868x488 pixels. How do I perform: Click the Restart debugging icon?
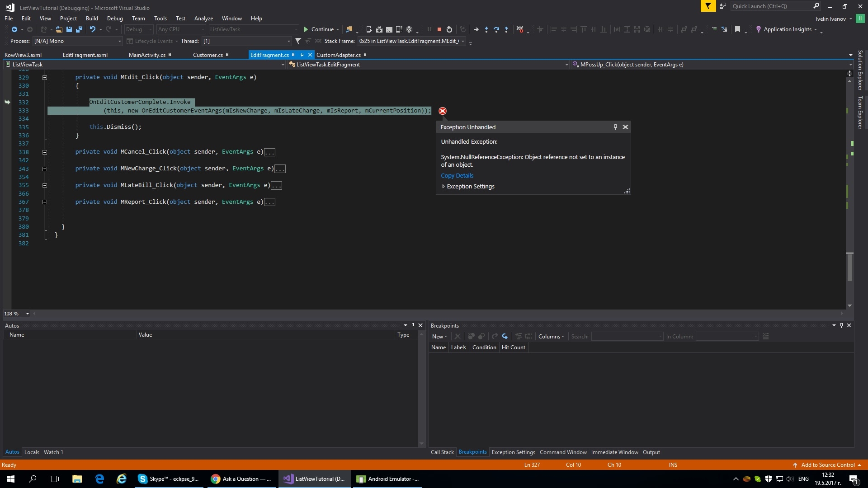(449, 29)
